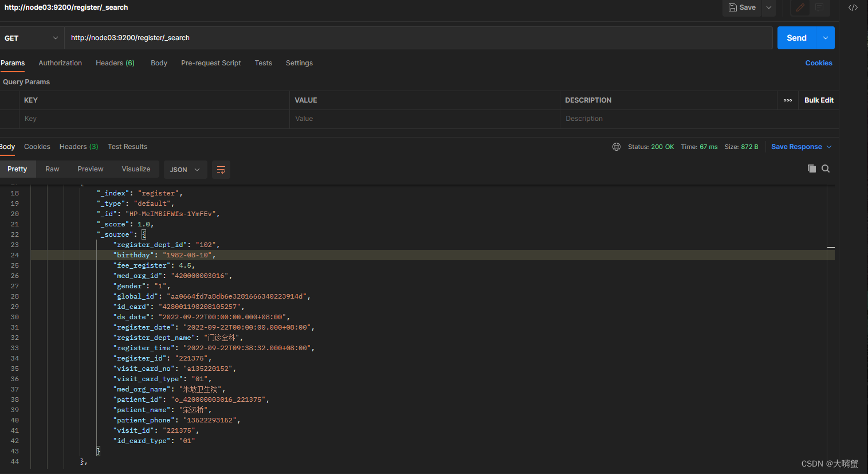
Task: Click the Status 200 OK text
Action: coord(651,147)
